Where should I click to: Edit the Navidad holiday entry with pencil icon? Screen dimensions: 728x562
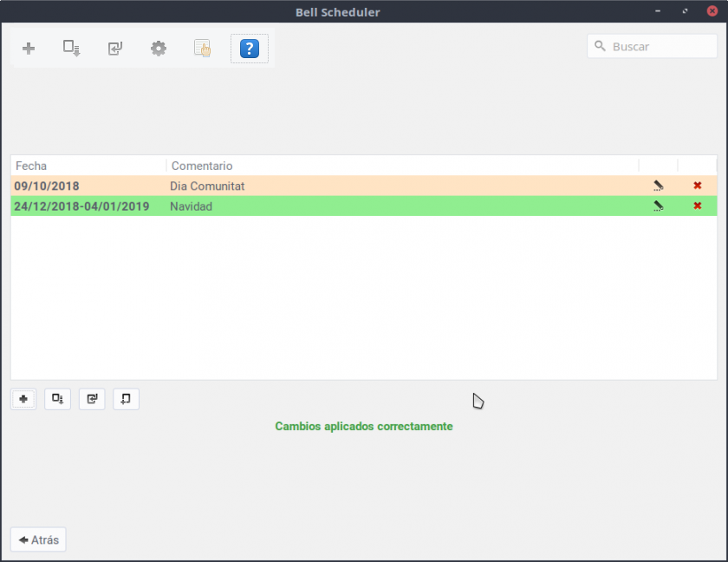click(x=659, y=206)
